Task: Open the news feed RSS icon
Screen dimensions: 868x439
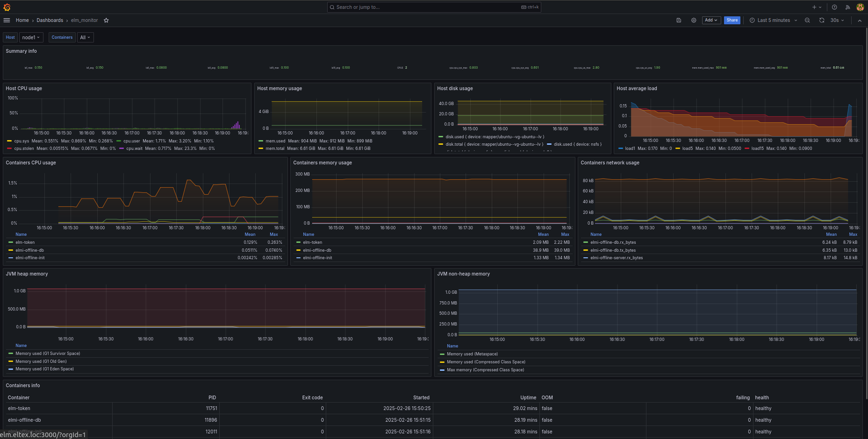Action: click(x=847, y=7)
